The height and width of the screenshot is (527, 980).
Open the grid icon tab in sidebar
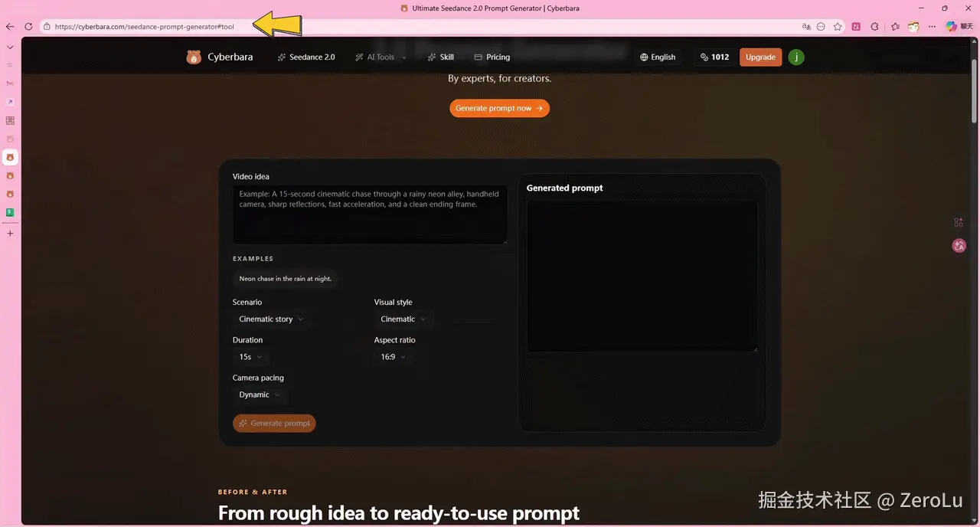10,120
